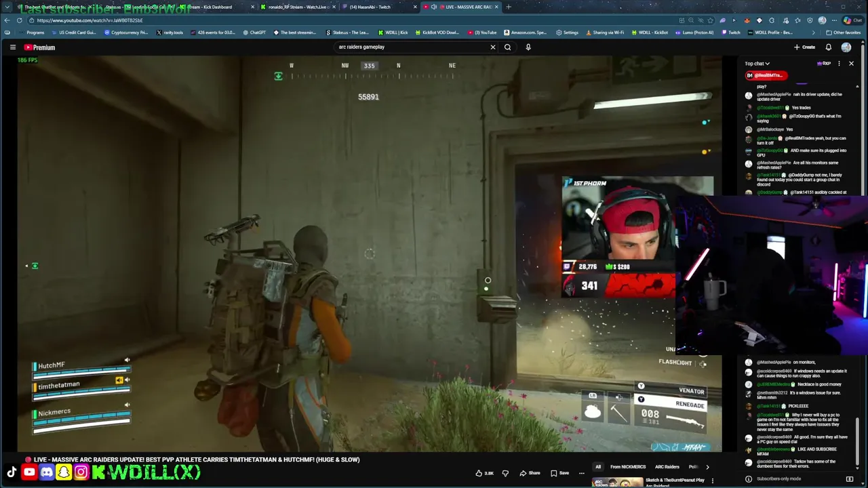Expand the Other favorites folder
The image size is (868, 488).
[844, 33]
